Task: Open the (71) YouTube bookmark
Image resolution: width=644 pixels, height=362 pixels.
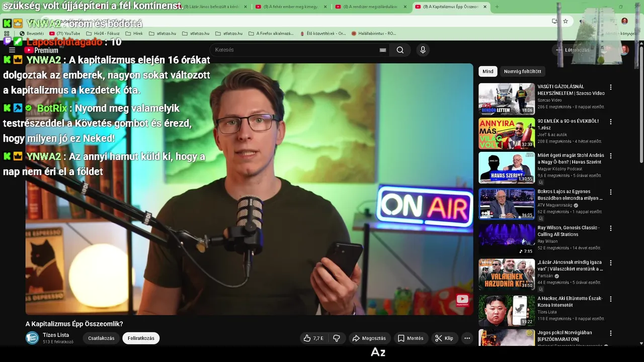Action: tap(64, 34)
